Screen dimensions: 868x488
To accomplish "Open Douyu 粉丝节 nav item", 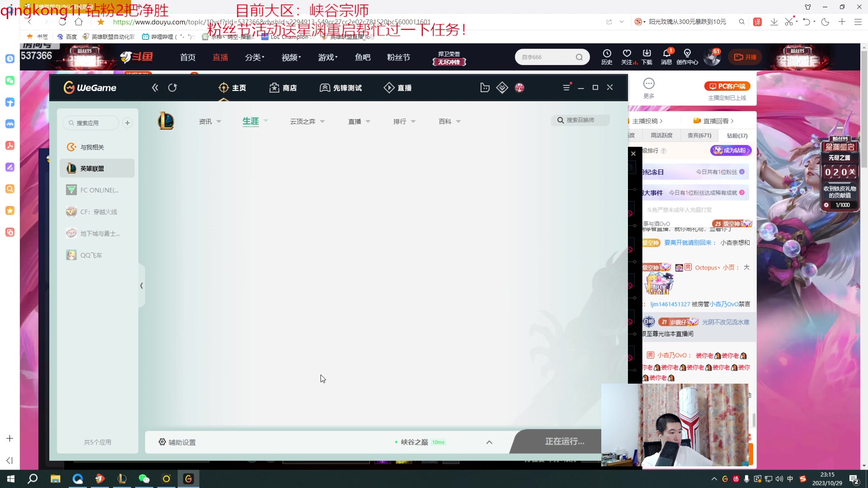I will point(398,57).
